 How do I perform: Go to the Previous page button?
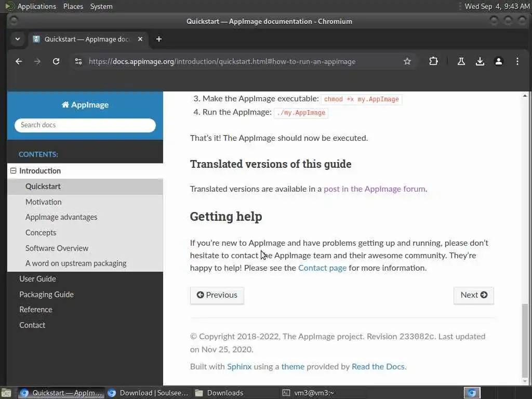pyautogui.click(x=217, y=295)
